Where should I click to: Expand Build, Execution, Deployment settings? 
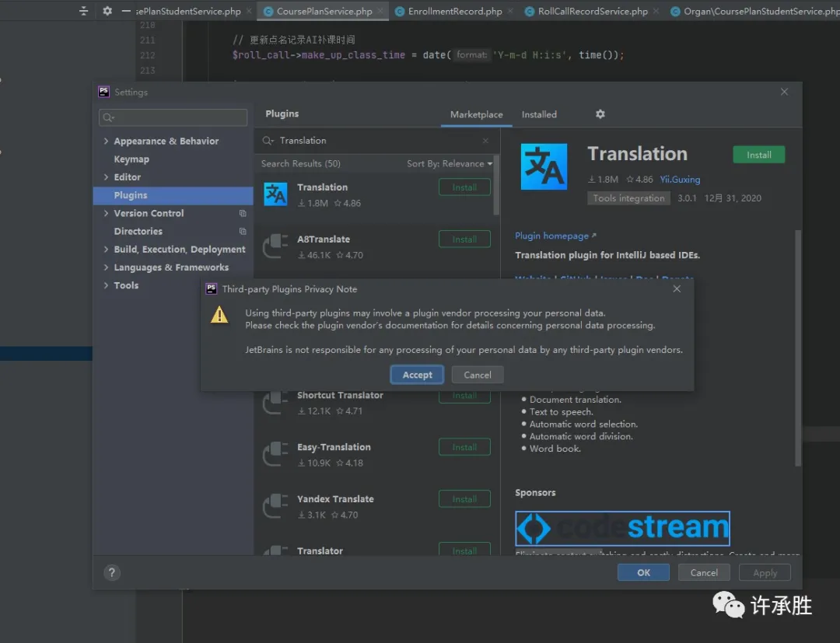106,249
